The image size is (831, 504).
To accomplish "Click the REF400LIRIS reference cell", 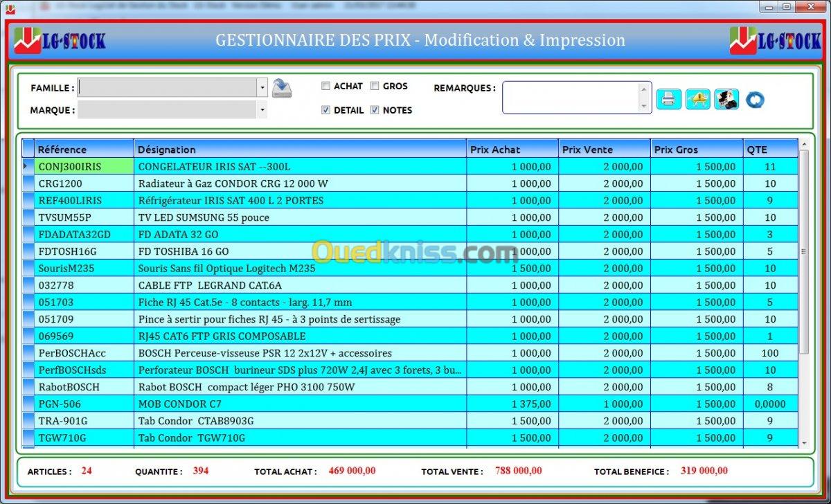I will tap(84, 201).
